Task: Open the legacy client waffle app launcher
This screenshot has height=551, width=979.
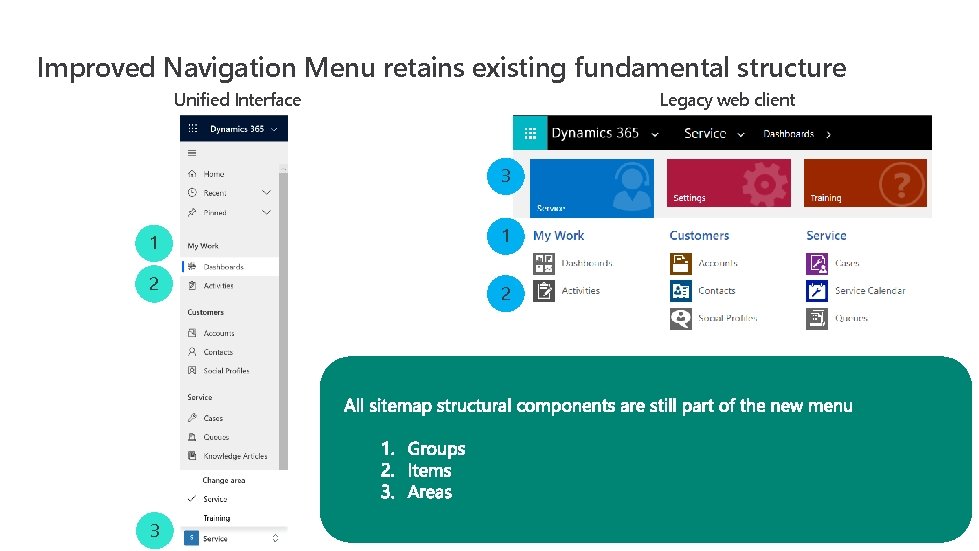Action: coord(530,133)
